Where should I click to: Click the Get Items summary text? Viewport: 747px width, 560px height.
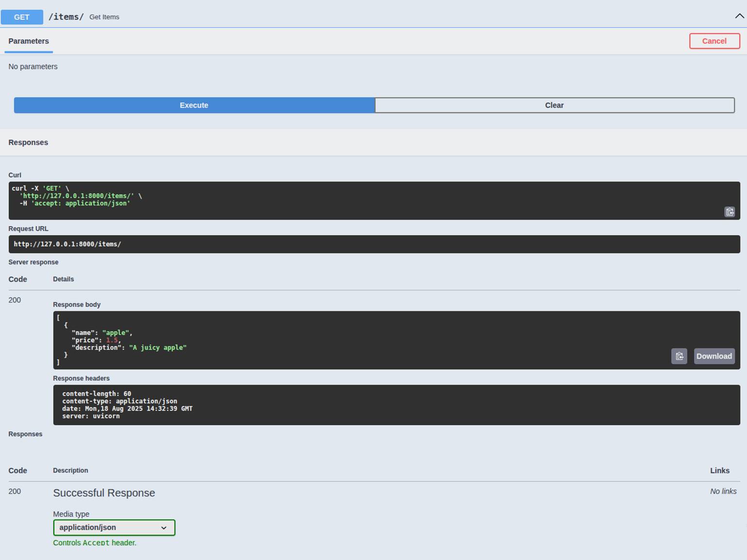[104, 17]
